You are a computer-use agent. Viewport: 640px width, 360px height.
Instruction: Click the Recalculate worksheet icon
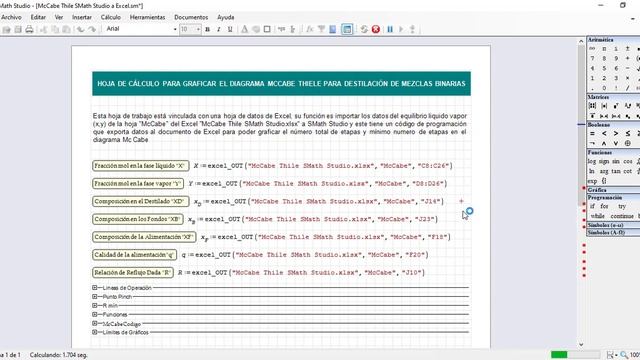point(364,29)
